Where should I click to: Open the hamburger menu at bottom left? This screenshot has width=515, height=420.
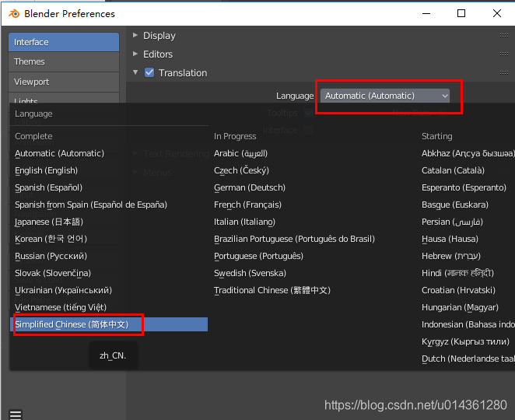(16, 415)
